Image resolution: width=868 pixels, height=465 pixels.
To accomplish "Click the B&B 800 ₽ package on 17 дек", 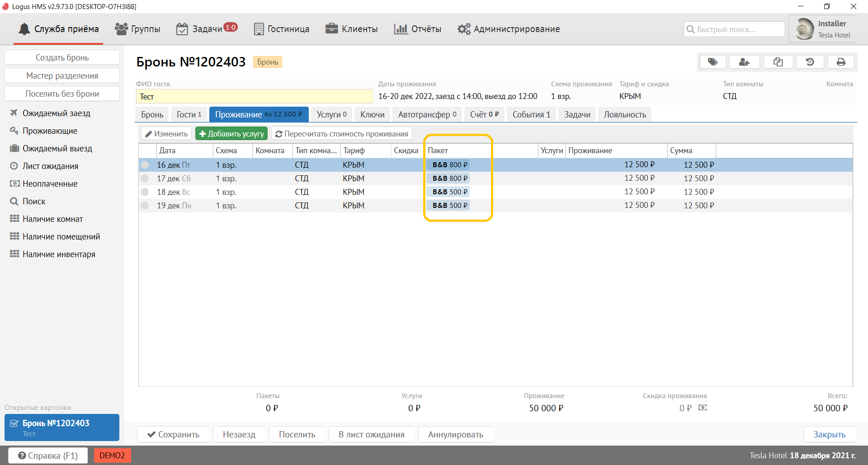I will click(x=449, y=178).
